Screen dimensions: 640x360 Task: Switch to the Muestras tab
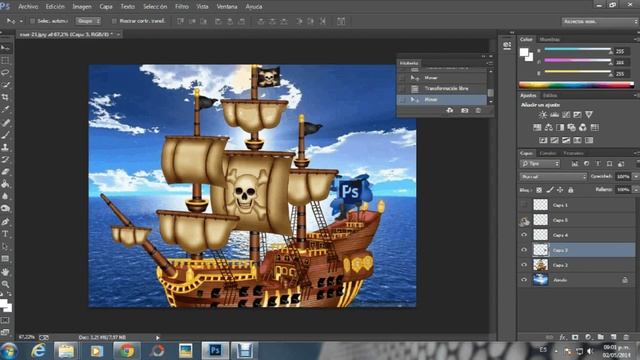549,40
